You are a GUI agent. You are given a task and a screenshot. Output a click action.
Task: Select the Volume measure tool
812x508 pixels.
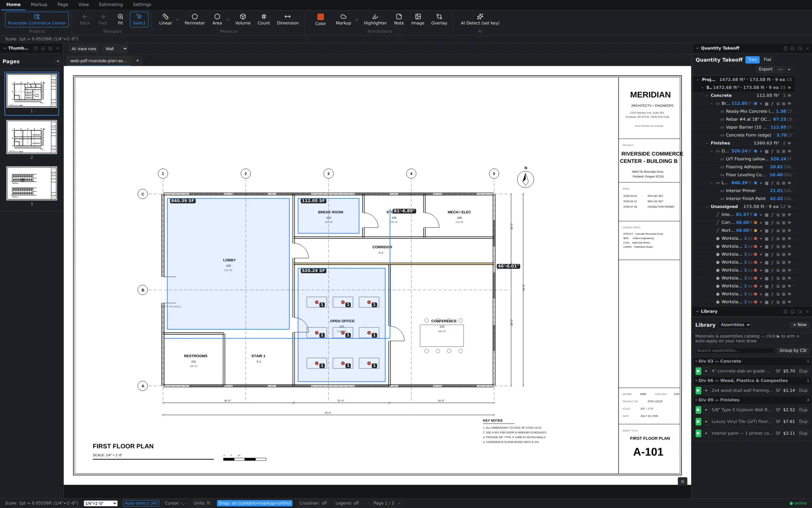[243, 19]
